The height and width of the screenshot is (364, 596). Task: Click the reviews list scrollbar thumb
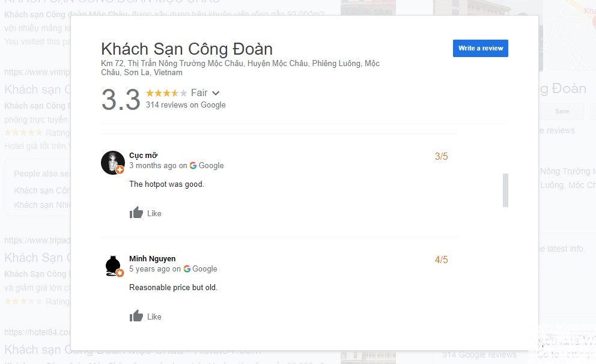(x=505, y=190)
